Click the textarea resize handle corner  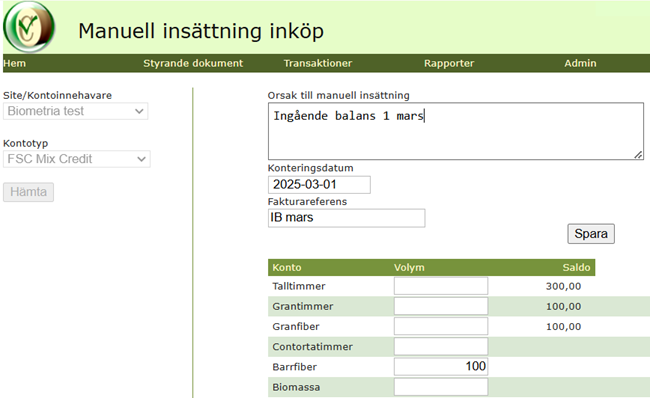pyautogui.click(x=638, y=155)
